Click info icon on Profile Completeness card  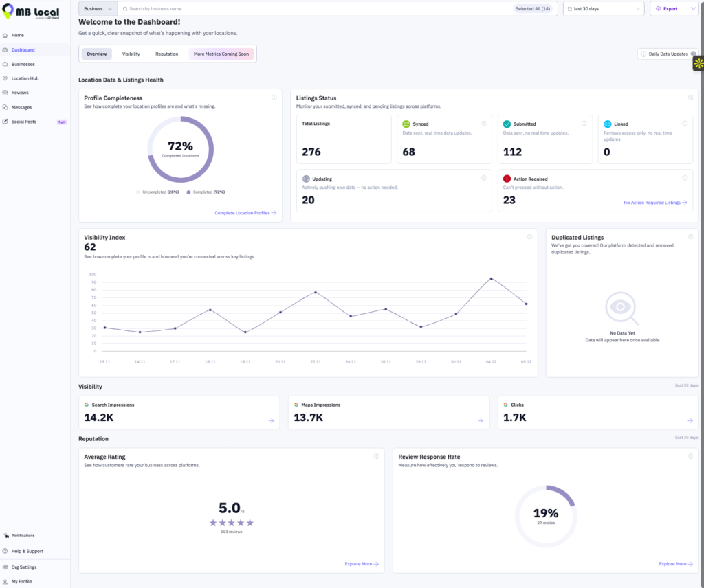tap(274, 98)
